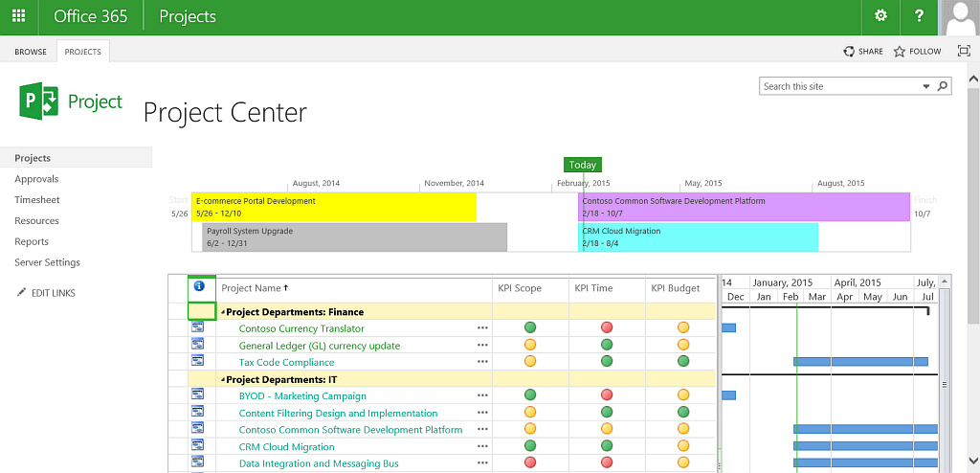
Task: Click the page scrollbar up arrow
Action: coord(973,79)
